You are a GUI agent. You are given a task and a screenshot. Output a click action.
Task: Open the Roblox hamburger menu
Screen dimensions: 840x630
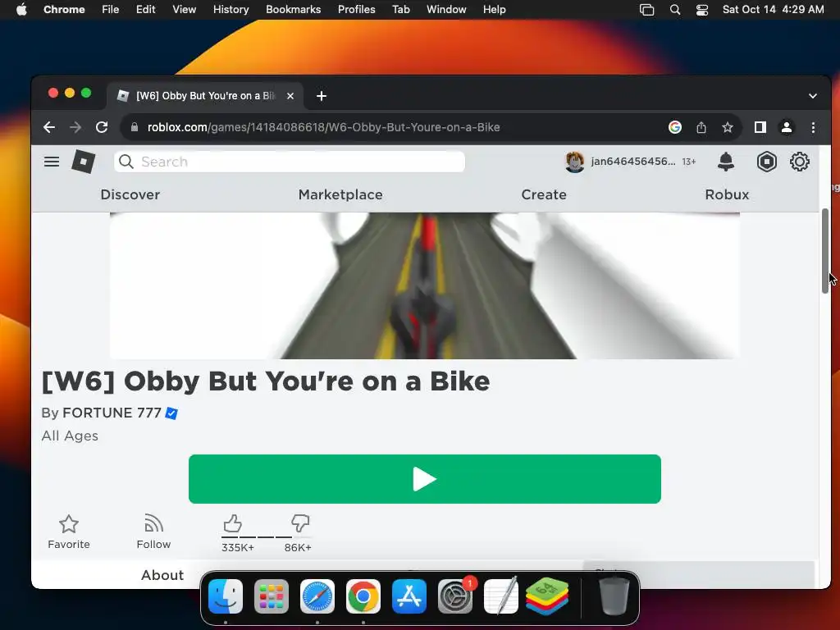point(52,162)
